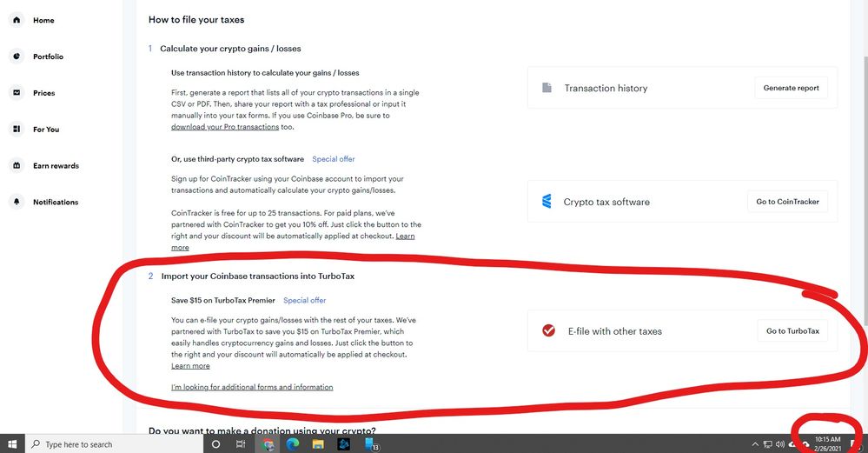The image size is (868, 453).
Task: Go to Earn rewards in the sidebar
Action: 56,165
